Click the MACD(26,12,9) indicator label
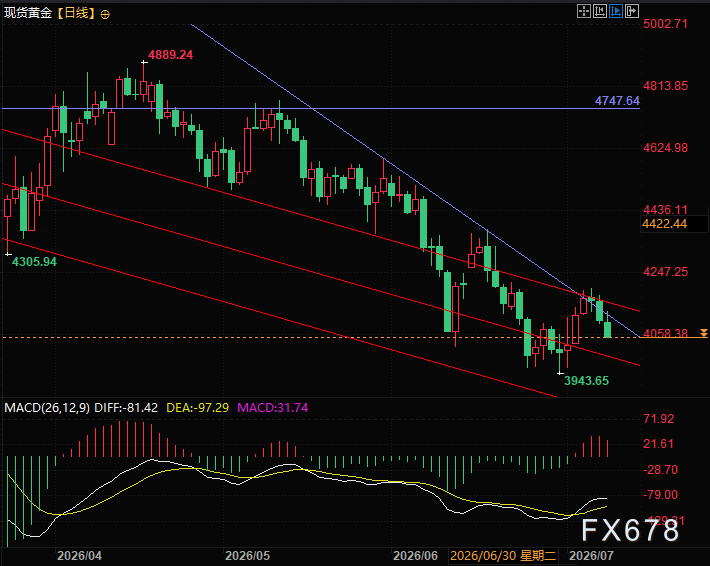The height and width of the screenshot is (566, 710). (x=47, y=408)
